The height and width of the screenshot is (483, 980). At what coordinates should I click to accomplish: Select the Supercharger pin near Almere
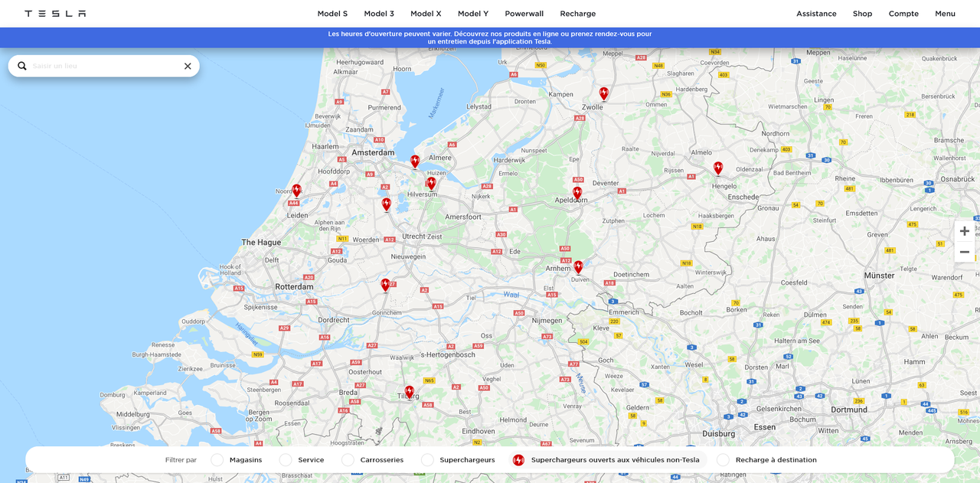click(x=415, y=162)
